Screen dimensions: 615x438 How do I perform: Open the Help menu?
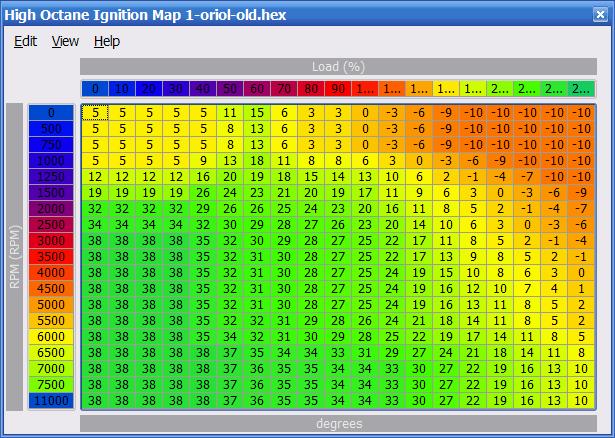(x=107, y=41)
